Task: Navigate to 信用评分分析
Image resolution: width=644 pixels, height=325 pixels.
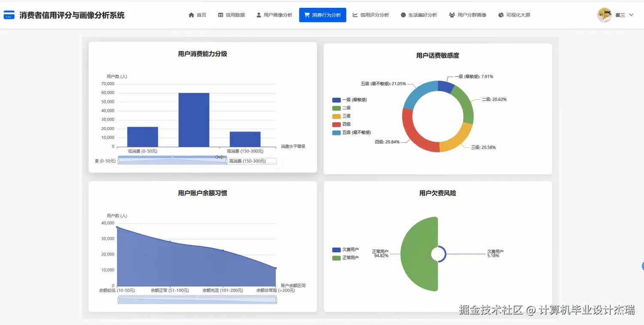Action: coord(371,15)
